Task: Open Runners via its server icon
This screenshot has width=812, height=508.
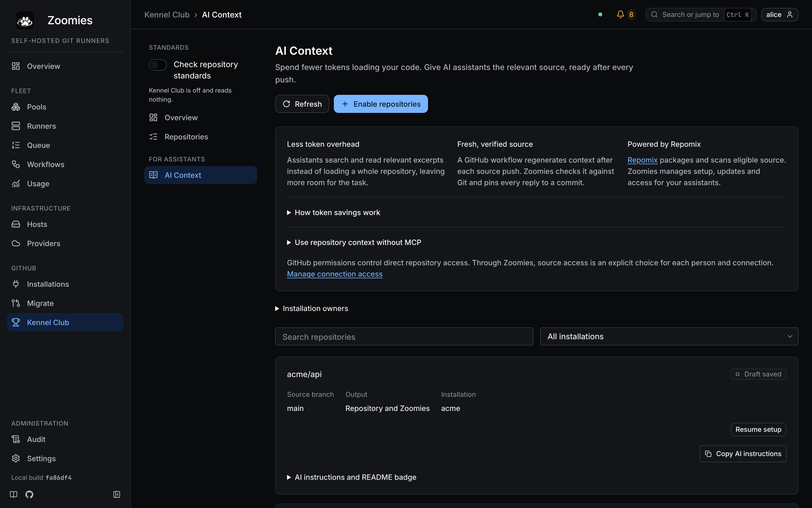Action: (x=16, y=126)
